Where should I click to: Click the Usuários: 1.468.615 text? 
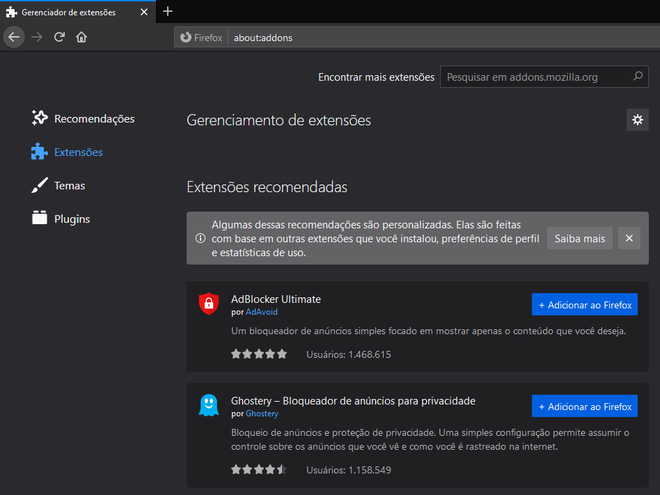(x=349, y=354)
